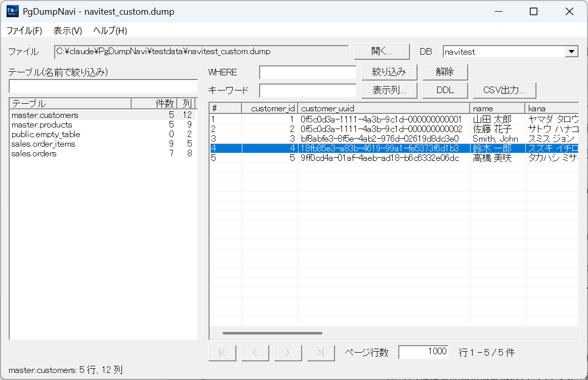The height and width of the screenshot is (380, 588).
Task: Click the kana cell ヤマダ タロウ
Action: point(552,119)
